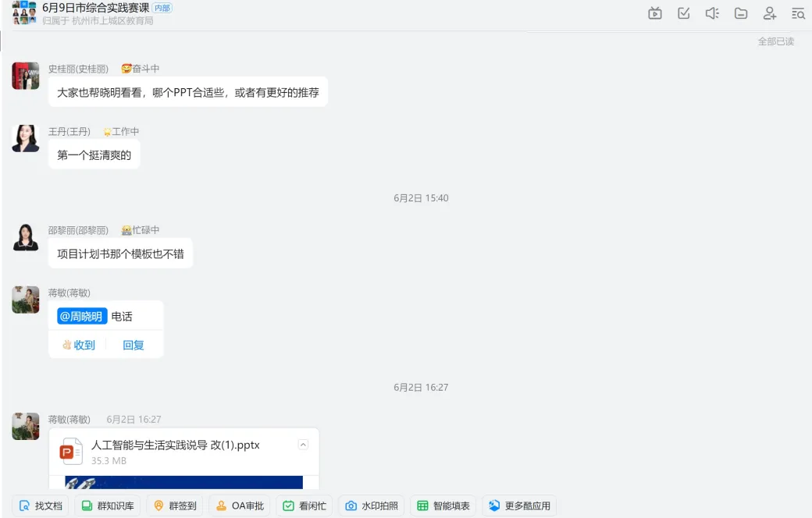
Task: Open the 水印拍照 shortcut
Action: pos(372,506)
